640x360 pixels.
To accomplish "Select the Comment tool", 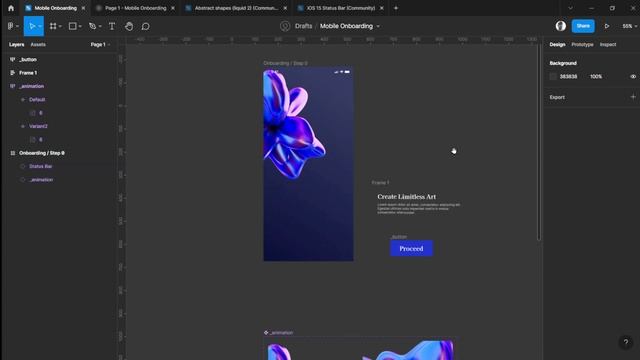I will [x=145, y=26].
